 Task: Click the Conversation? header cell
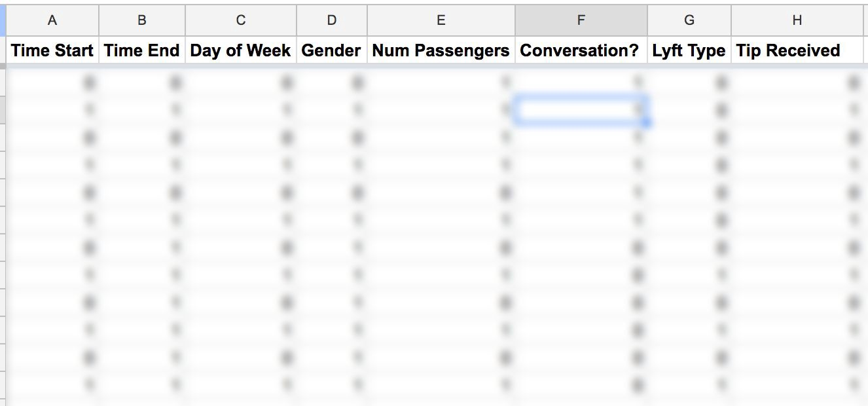point(581,50)
